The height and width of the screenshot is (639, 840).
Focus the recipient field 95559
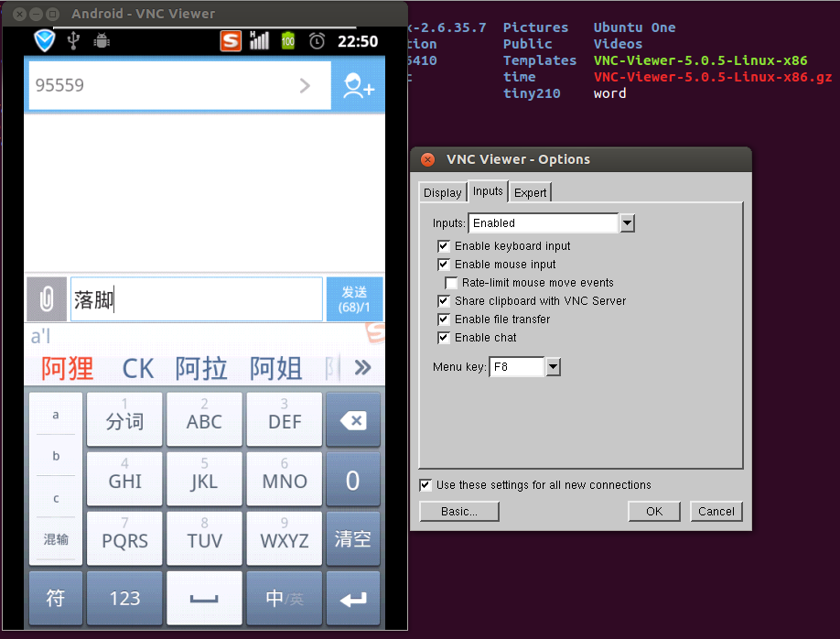tap(180, 86)
